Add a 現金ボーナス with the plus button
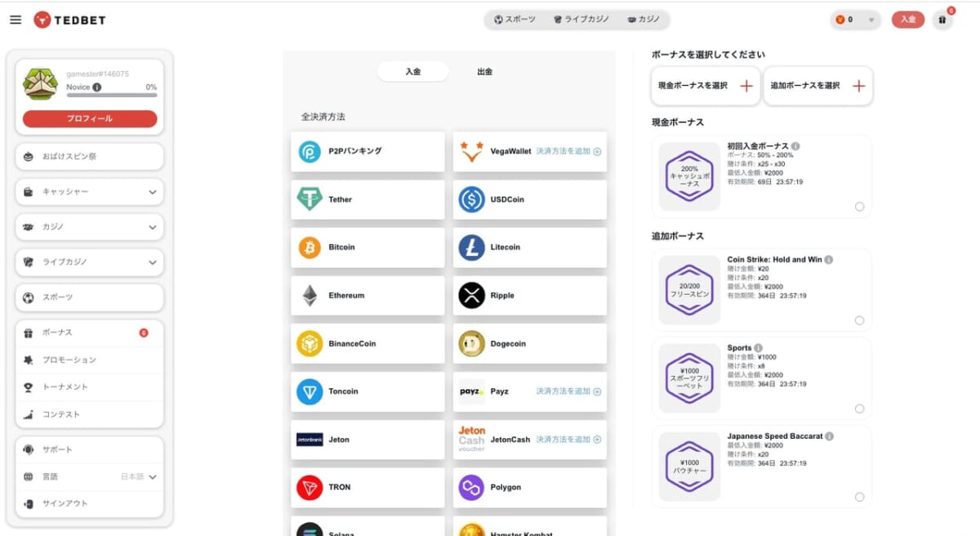The height and width of the screenshot is (536, 980). (746, 86)
